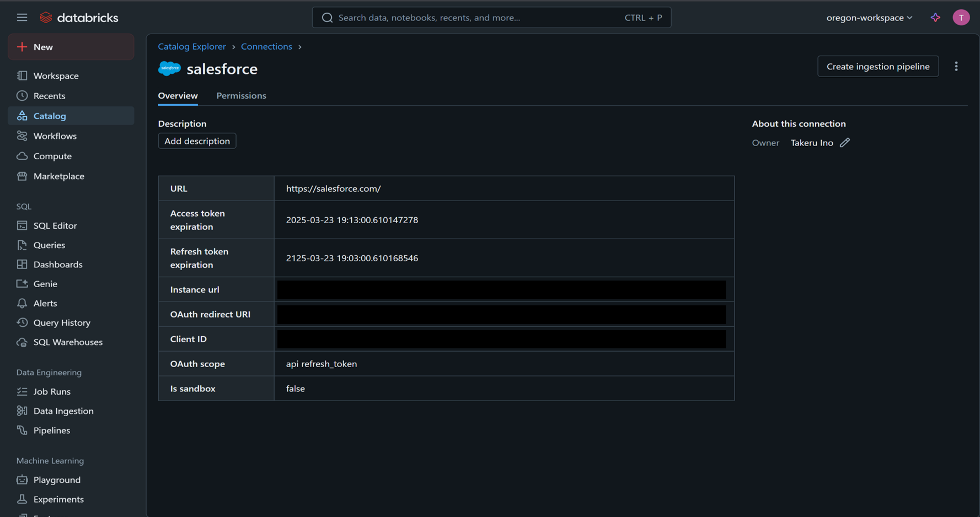Click the Catalog sidebar icon
The width and height of the screenshot is (980, 517).
pyautogui.click(x=22, y=116)
